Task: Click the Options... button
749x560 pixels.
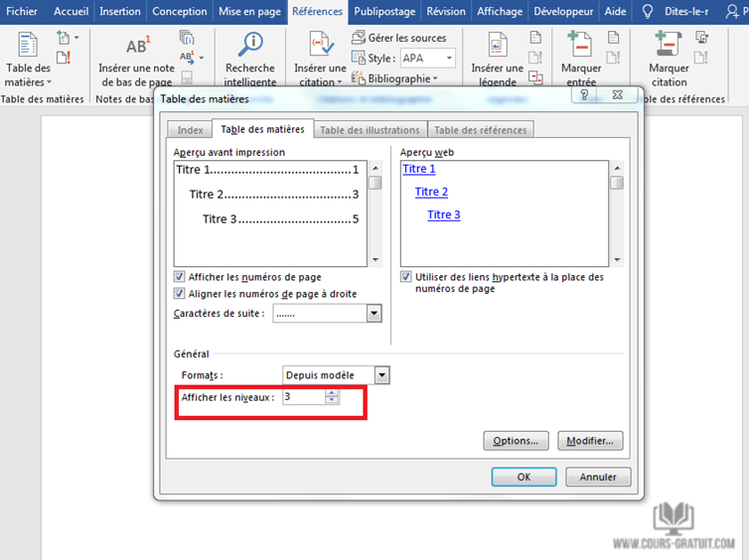Action: [x=517, y=441]
